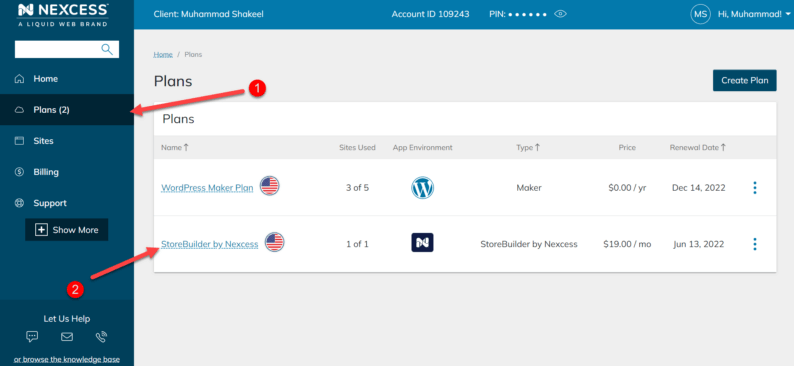Click the Sites window icon
The height and width of the screenshot is (366, 794).
pyautogui.click(x=19, y=141)
